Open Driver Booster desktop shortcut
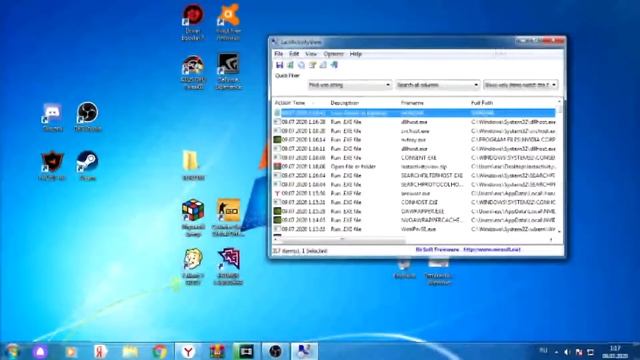The height and width of the screenshot is (360, 640). [x=193, y=22]
